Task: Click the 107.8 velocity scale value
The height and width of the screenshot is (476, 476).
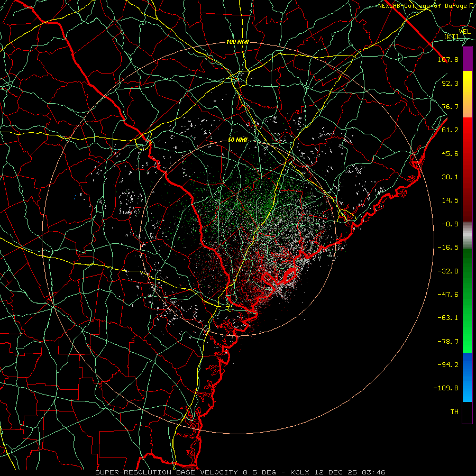Action: [448, 59]
